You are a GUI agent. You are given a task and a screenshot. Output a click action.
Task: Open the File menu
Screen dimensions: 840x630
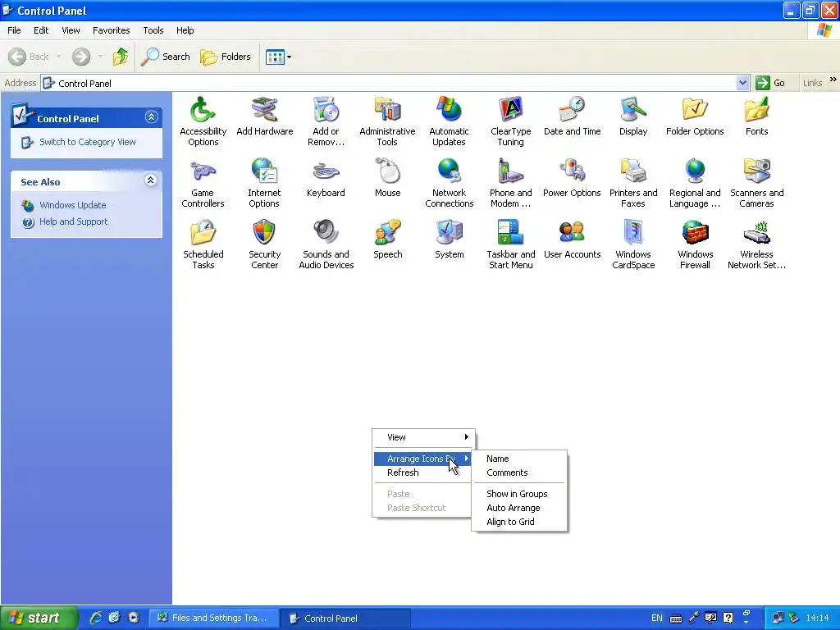pos(14,30)
